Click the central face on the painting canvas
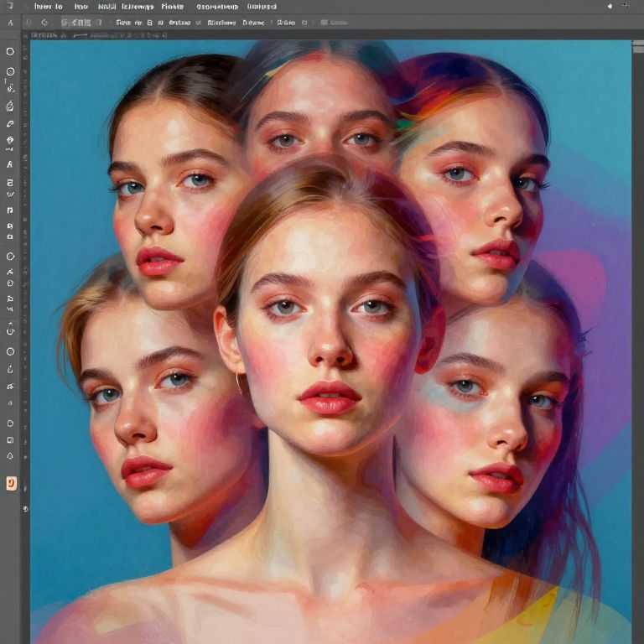 (x=327, y=335)
